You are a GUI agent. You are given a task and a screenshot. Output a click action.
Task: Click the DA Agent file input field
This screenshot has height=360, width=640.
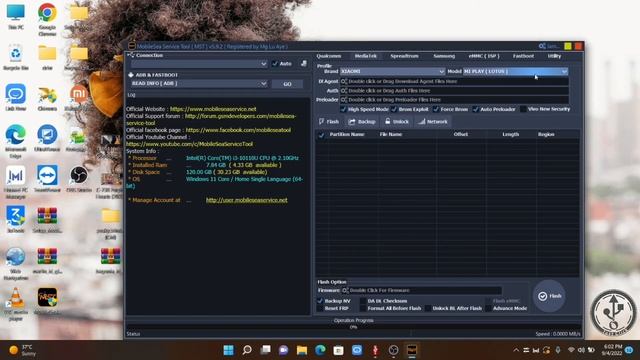(454, 81)
